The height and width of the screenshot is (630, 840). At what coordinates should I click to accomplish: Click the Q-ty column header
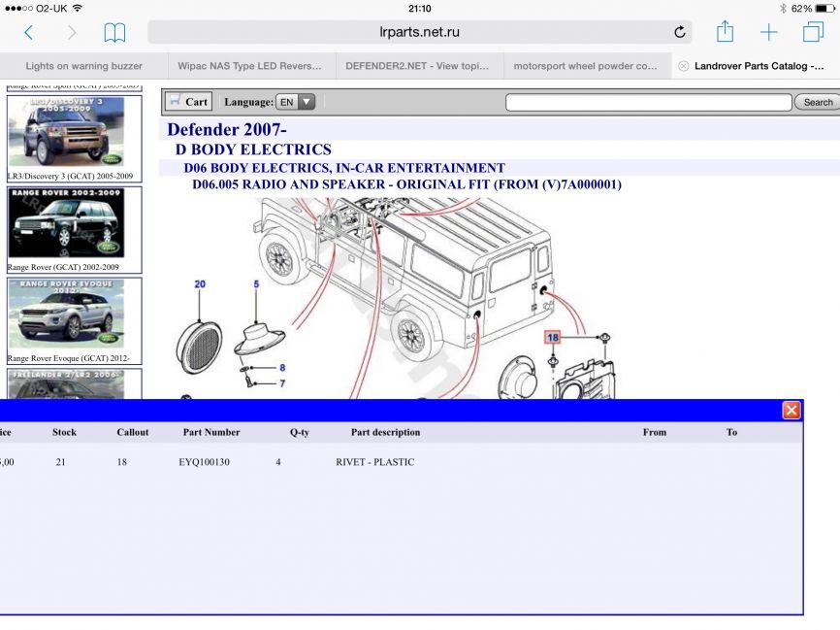[300, 432]
